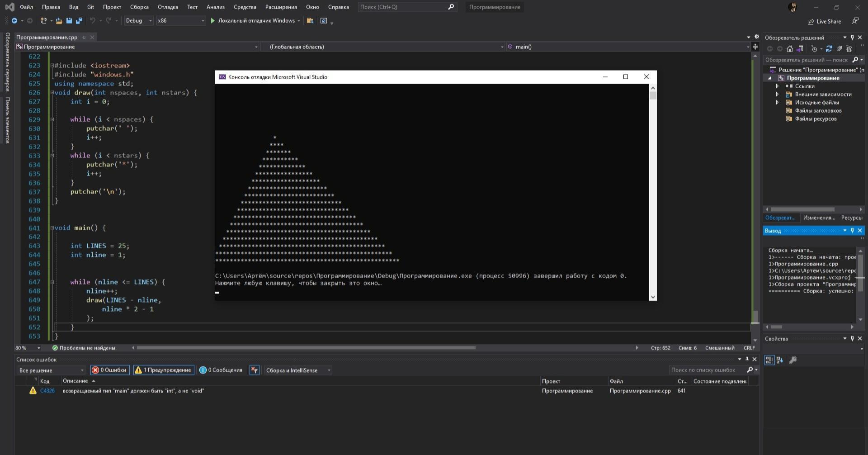
Task: Toggle the 0 Сообщения messages filter
Action: [221, 370]
